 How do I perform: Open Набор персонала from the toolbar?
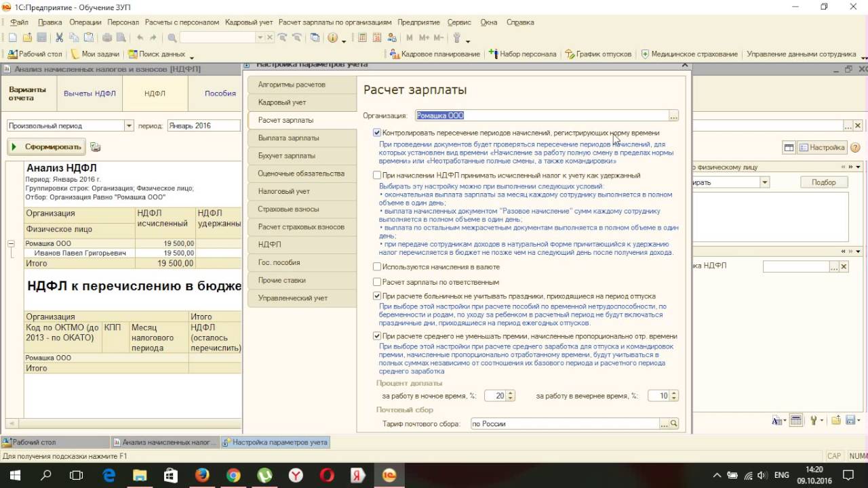click(x=523, y=54)
